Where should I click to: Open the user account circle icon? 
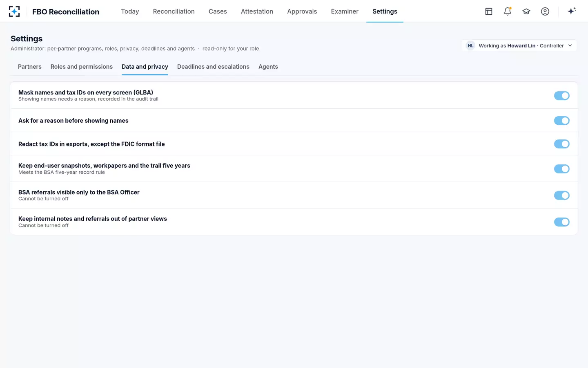pos(545,11)
